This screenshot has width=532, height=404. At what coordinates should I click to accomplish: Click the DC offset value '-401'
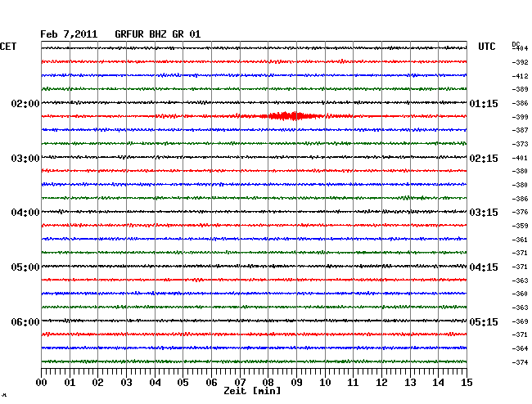click(x=520, y=158)
